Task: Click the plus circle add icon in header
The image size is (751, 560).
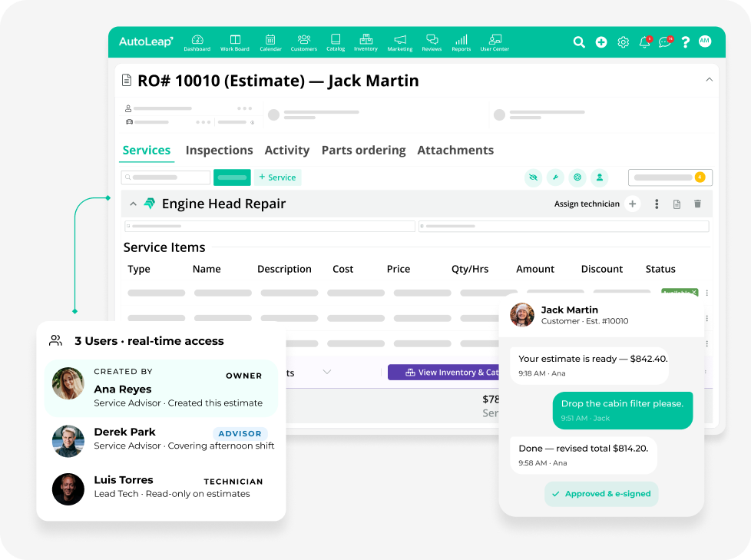Action: (x=601, y=42)
